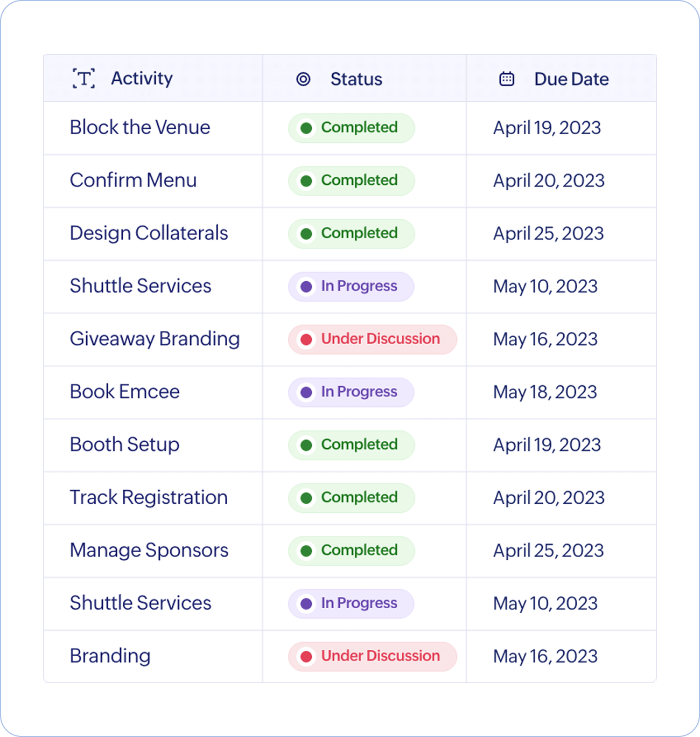Click the red dot in Branding row status

(306, 656)
